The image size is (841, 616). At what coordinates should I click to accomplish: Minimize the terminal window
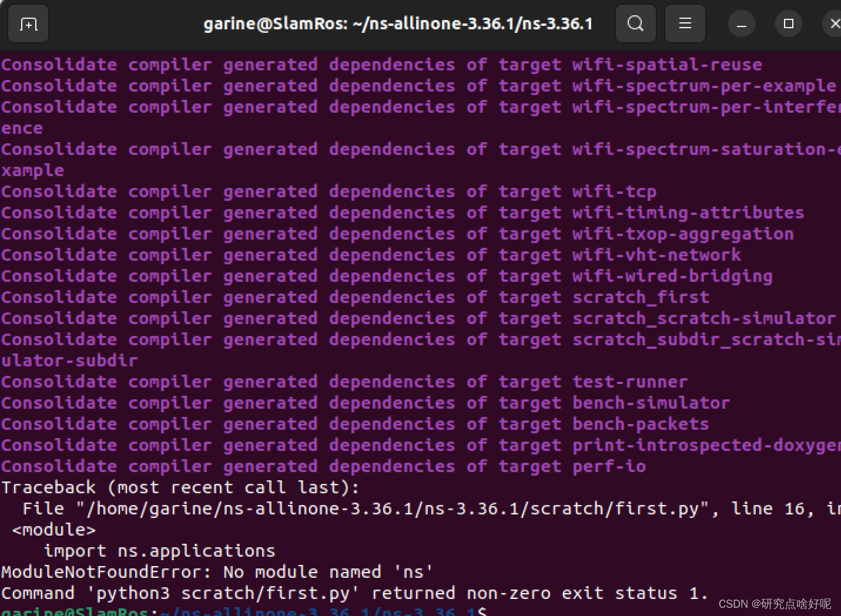742,23
